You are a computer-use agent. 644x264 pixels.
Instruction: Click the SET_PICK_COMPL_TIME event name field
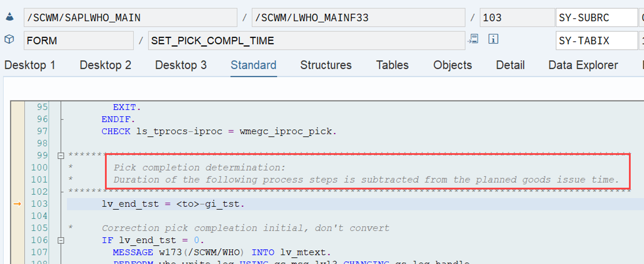(307, 41)
